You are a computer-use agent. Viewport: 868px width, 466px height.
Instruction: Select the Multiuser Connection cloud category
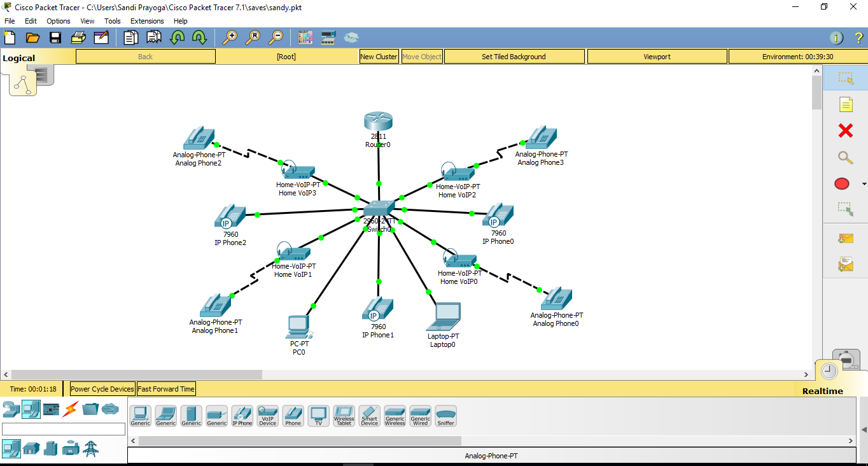110,409
